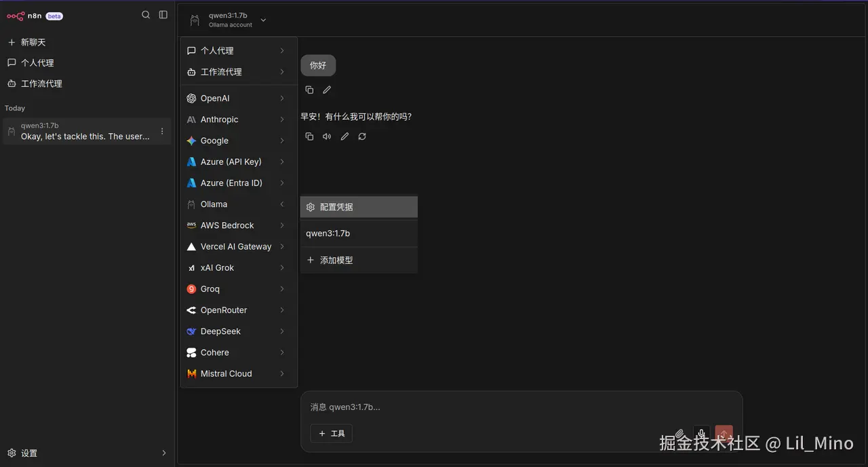
Task: Open 配置凭据 to configure credentials
Action: pos(359,207)
